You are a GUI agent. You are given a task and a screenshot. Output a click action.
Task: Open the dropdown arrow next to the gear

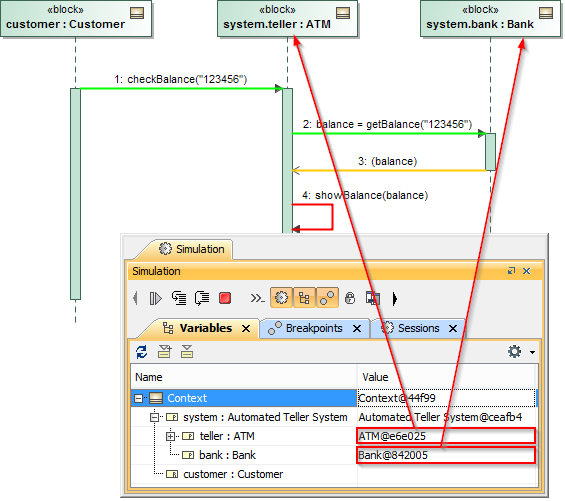click(x=532, y=352)
